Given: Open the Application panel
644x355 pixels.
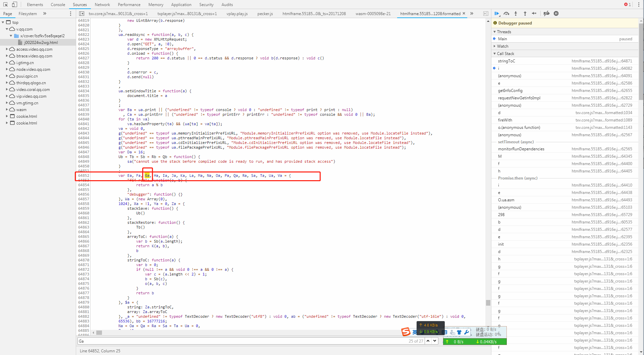Looking at the screenshot, I should [x=181, y=4].
